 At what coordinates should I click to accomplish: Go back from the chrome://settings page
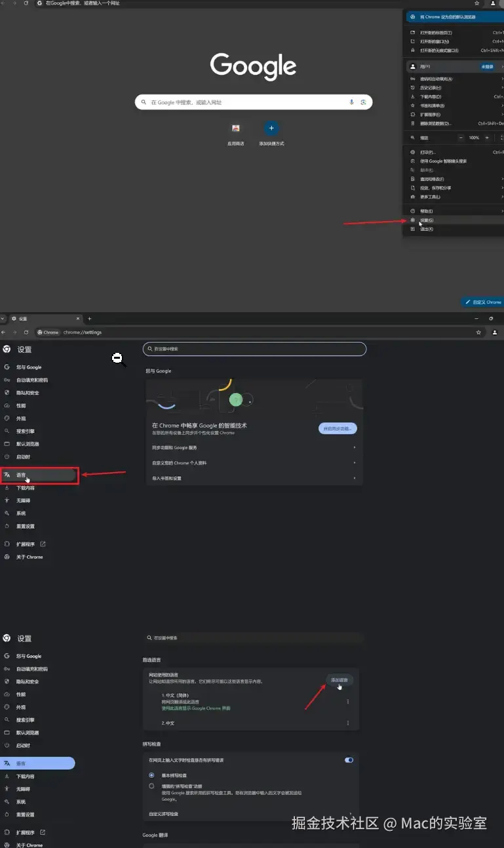tap(4, 333)
